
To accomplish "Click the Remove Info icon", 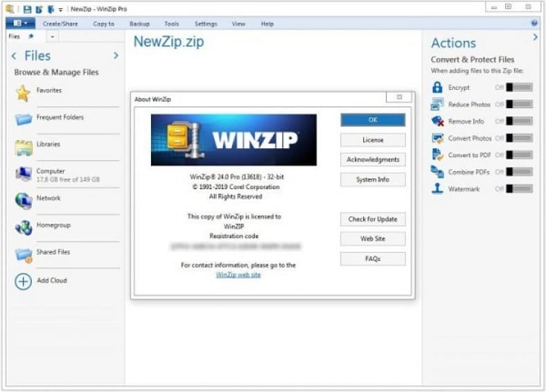I will (437, 121).
